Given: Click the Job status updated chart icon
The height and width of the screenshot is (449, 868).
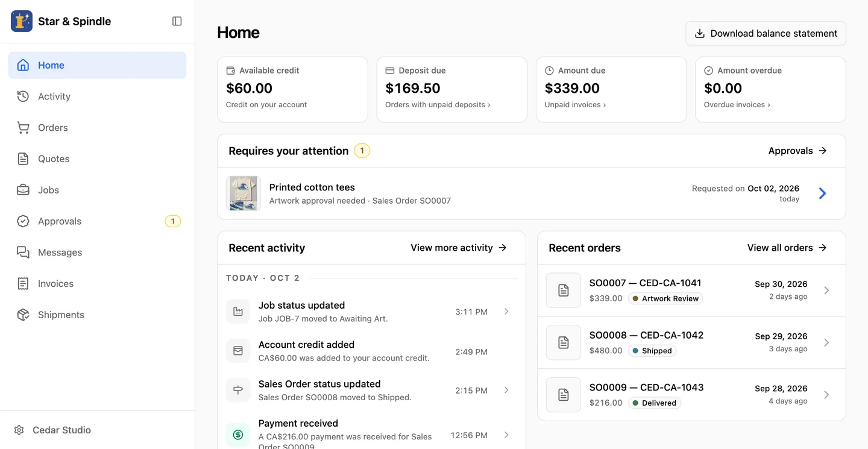Looking at the screenshot, I should (x=238, y=312).
